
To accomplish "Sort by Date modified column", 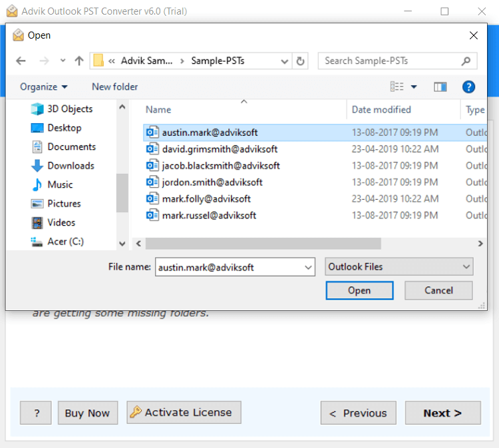I will coord(381,110).
